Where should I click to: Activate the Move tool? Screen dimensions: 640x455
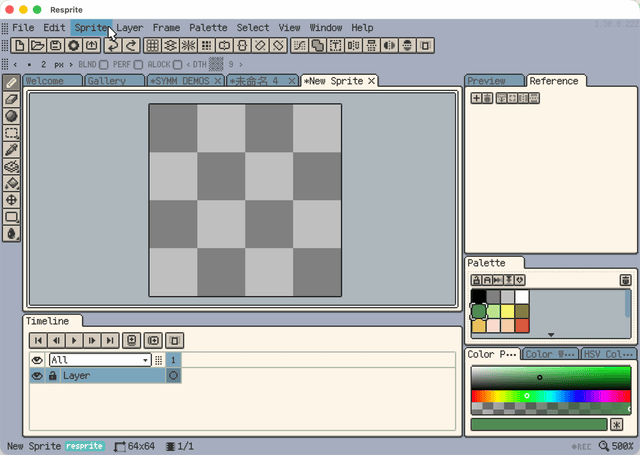(12, 200)
